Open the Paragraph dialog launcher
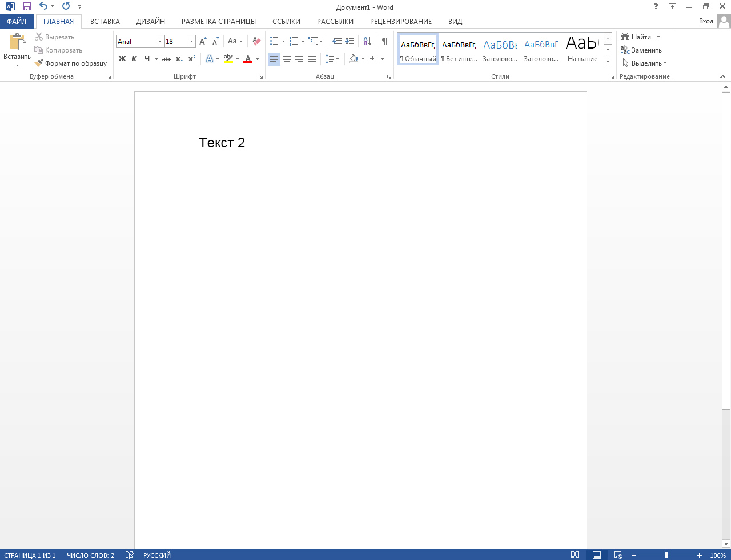Screen dimensions: 731x560 point(389,76)
